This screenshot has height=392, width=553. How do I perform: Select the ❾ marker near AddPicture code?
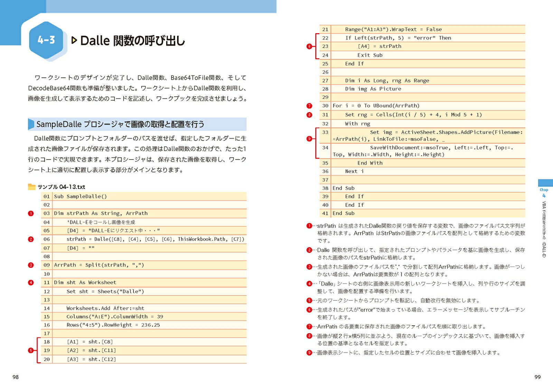pos(309,138)
